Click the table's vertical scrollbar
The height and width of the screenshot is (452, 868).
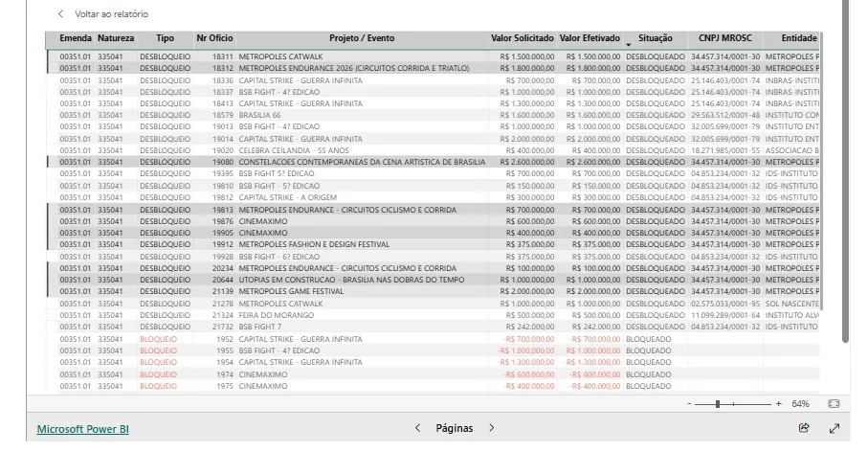[x=821, y=170]
